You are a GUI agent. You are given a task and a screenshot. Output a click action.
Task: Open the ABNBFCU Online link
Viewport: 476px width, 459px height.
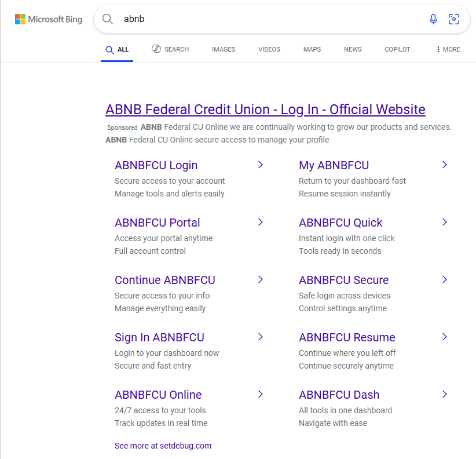click(x=158, y=395)
